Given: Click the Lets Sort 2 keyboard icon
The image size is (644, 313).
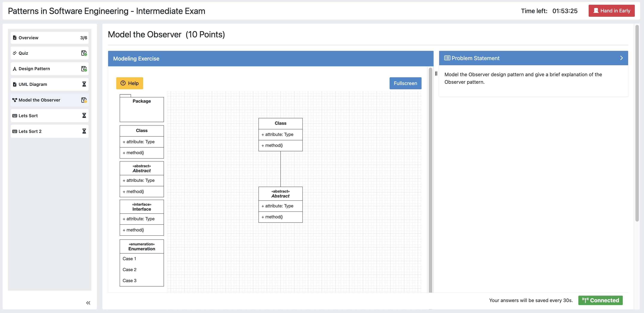Looking at the screenshot, I should point(15,131).
